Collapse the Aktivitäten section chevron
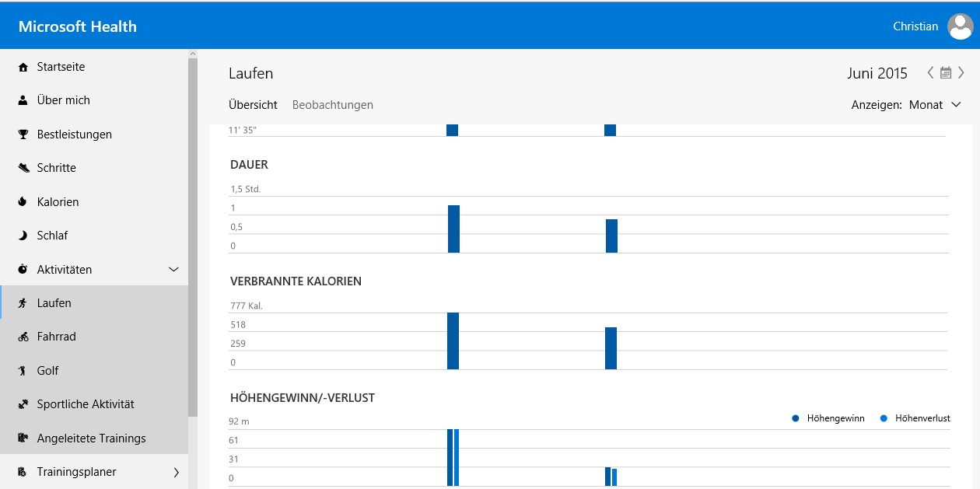This screenshot has height=489, width=980. tap(174, 270)
